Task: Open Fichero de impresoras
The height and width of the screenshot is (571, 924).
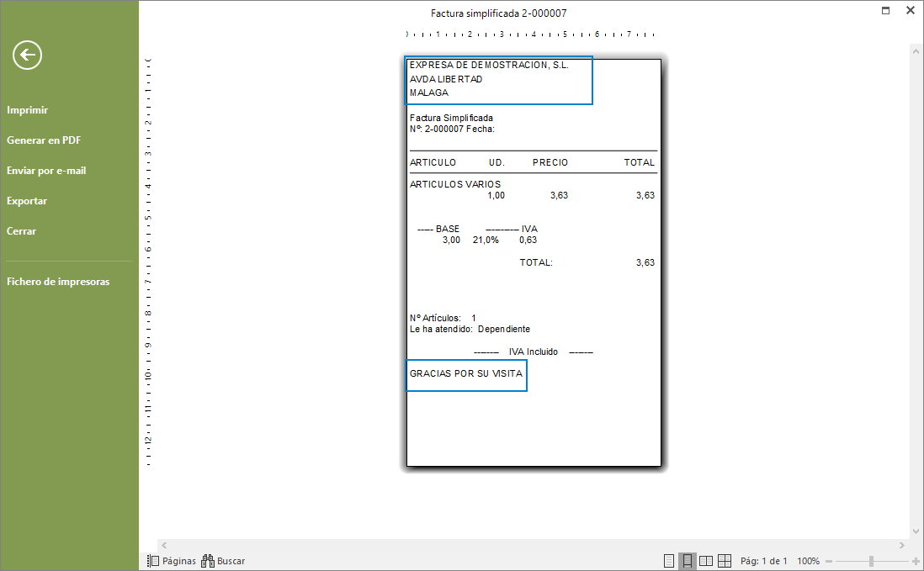Action: point(58,282)
